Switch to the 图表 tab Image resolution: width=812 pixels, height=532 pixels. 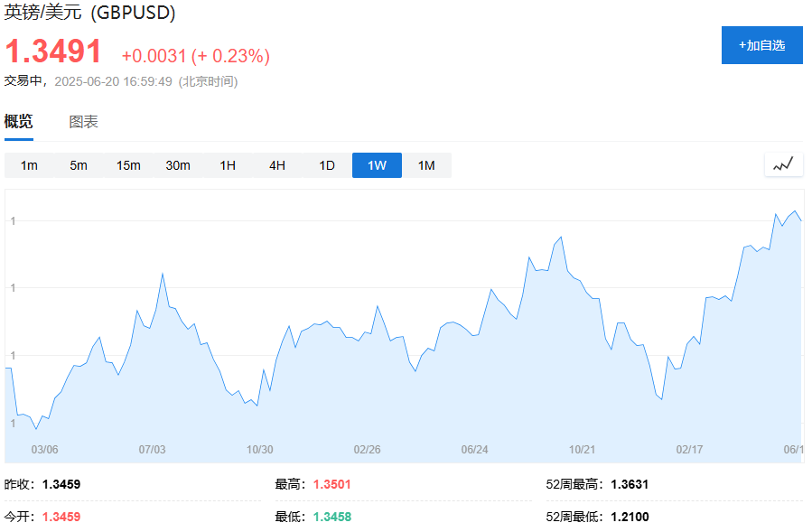pyautogui.click(x=84, y=122)
